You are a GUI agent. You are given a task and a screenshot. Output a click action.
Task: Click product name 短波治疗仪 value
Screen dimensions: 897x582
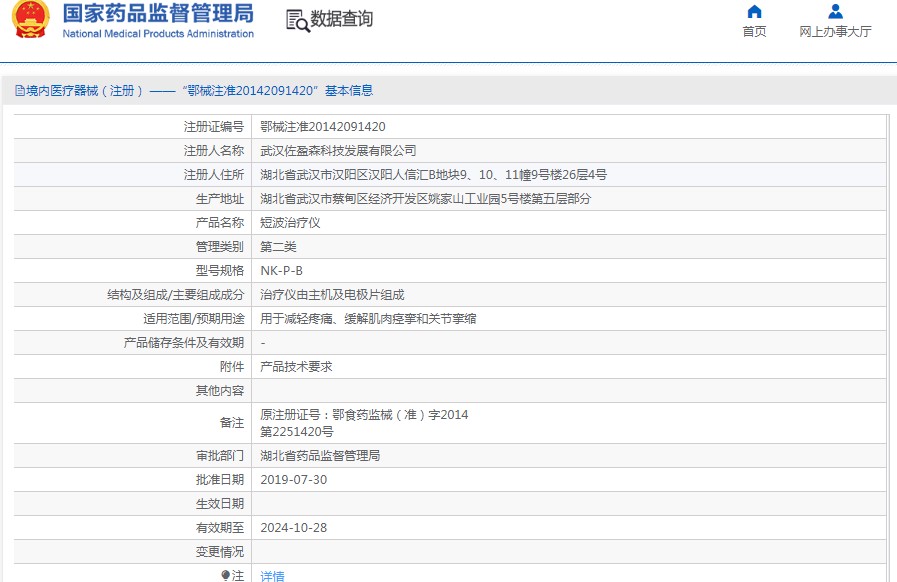click(290, 223)
